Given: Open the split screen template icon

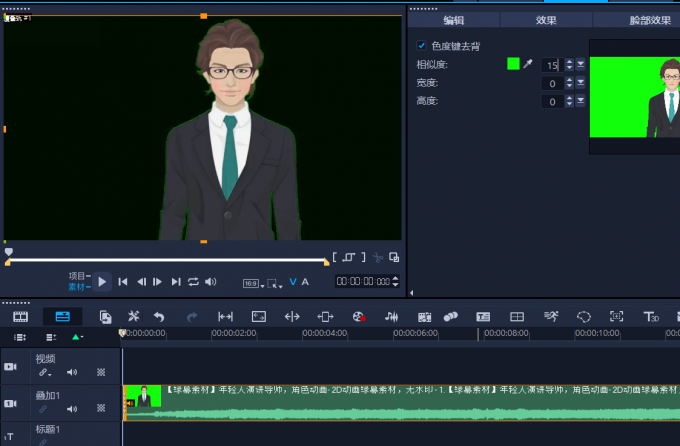Looking at the screenshot, I should (517, 317).
